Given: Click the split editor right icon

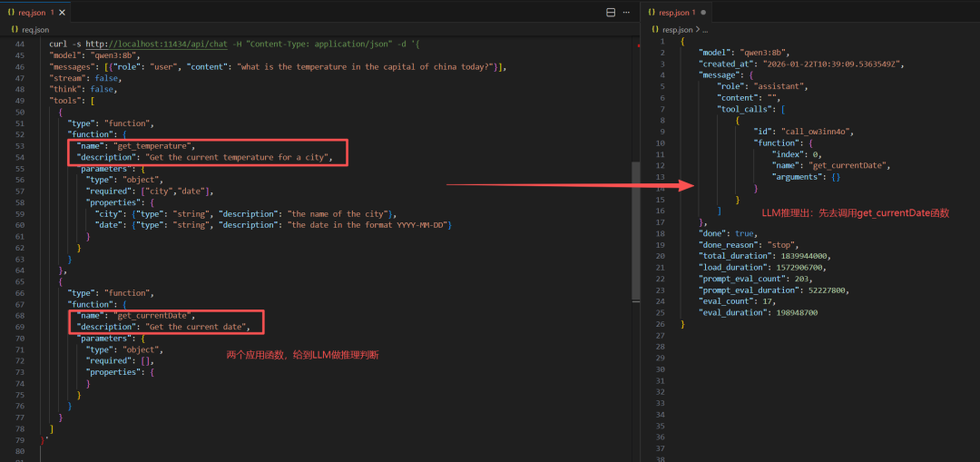Looking at the screenshot, I should pos(611,13).
